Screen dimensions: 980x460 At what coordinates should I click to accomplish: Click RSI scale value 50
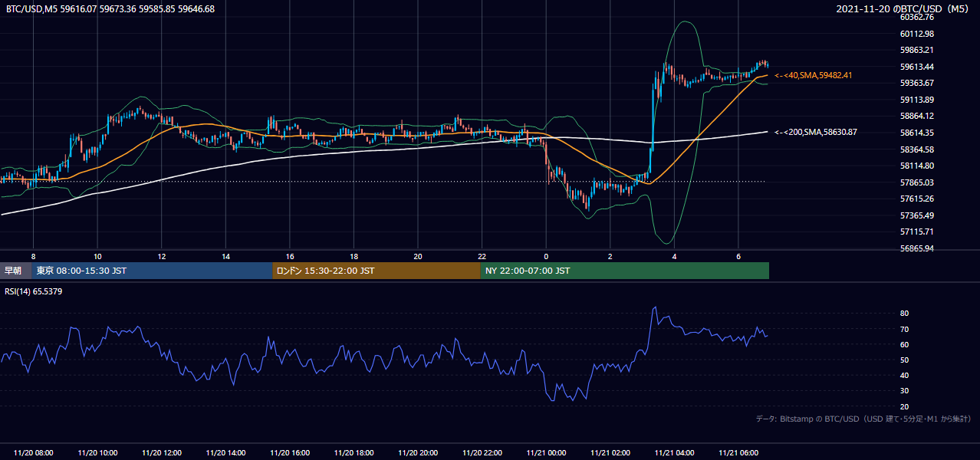904,360
